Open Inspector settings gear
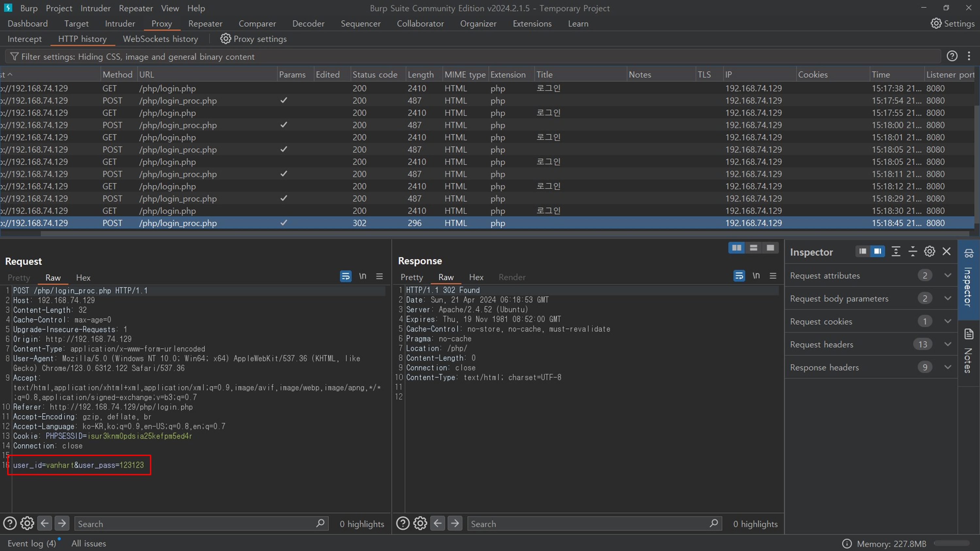 coord(929,251)
